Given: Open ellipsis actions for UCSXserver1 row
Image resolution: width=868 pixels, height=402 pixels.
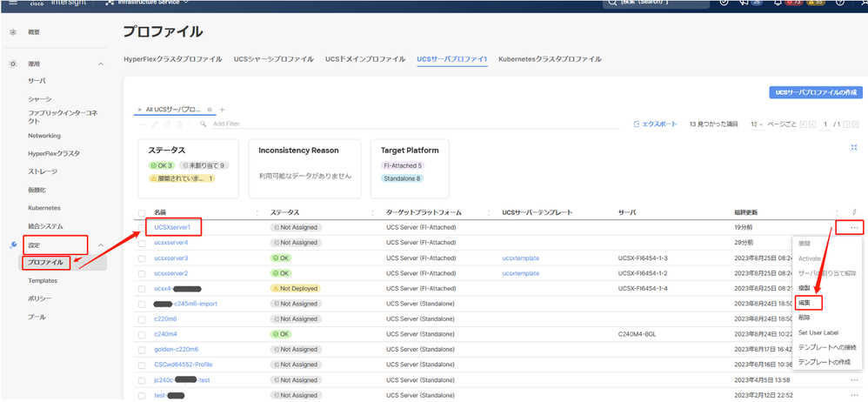Looking at the screenshot, I should [x=854, y=228].
